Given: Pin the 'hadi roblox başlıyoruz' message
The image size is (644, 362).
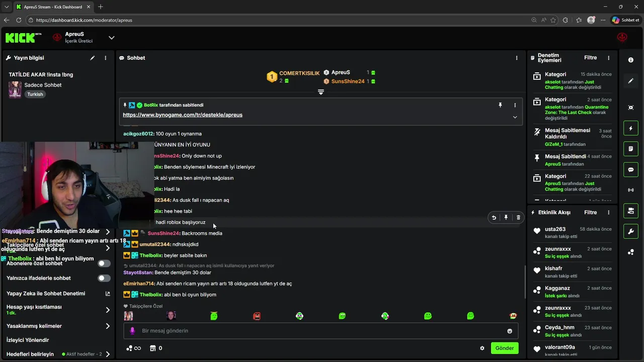Looking at the screenshot, I should click(506, 218).
